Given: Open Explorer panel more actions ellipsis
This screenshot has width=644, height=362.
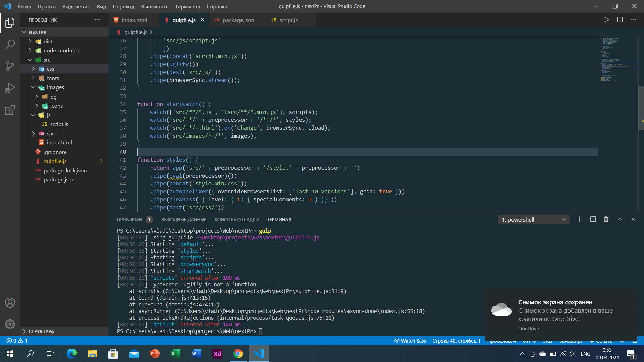Looking at the screenshot, I should pyautogui.click(x=98, y=20).
